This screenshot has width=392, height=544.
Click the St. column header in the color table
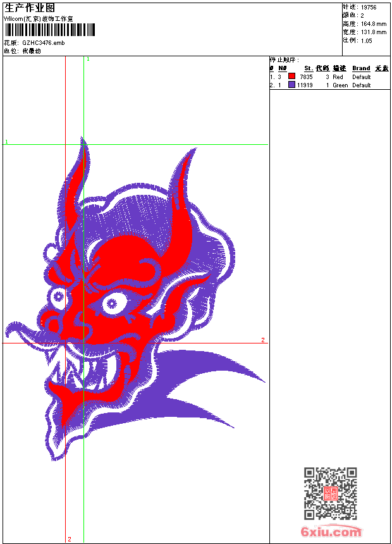(x=308, y=68)
